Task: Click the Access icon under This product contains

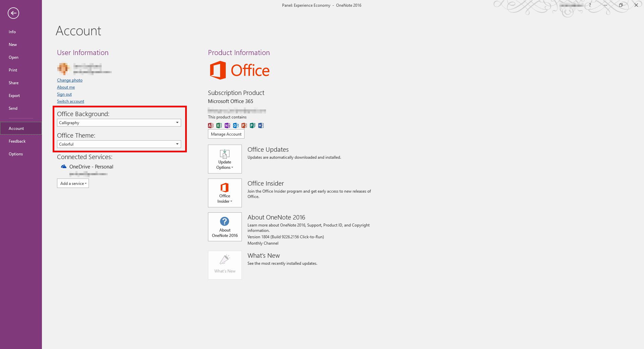Action: click(x=211, y=126)
